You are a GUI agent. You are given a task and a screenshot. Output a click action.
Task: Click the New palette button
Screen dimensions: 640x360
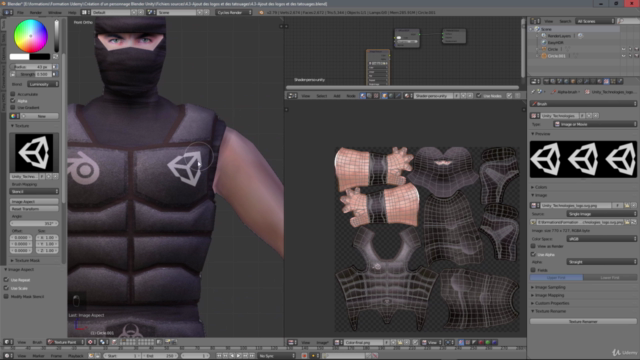[41, 116]
